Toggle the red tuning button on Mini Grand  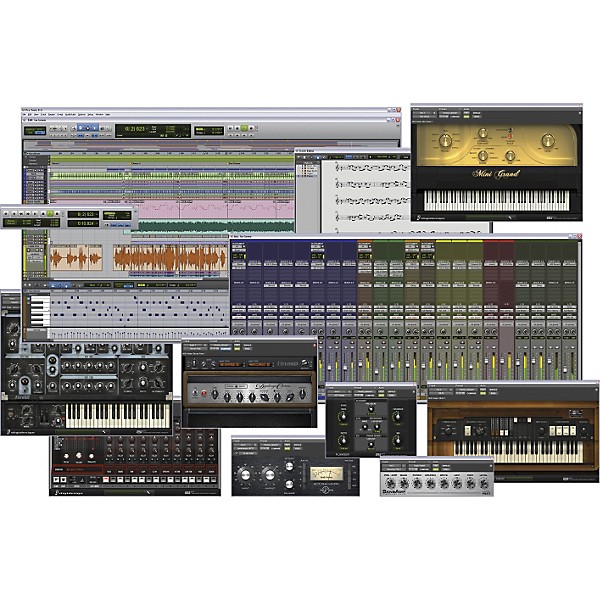pyautogui.click(x=510, y=136)
